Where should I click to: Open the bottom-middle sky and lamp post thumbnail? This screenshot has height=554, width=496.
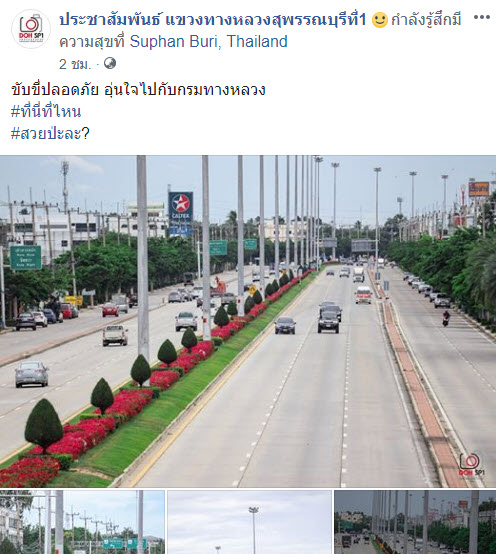(249, 522)
